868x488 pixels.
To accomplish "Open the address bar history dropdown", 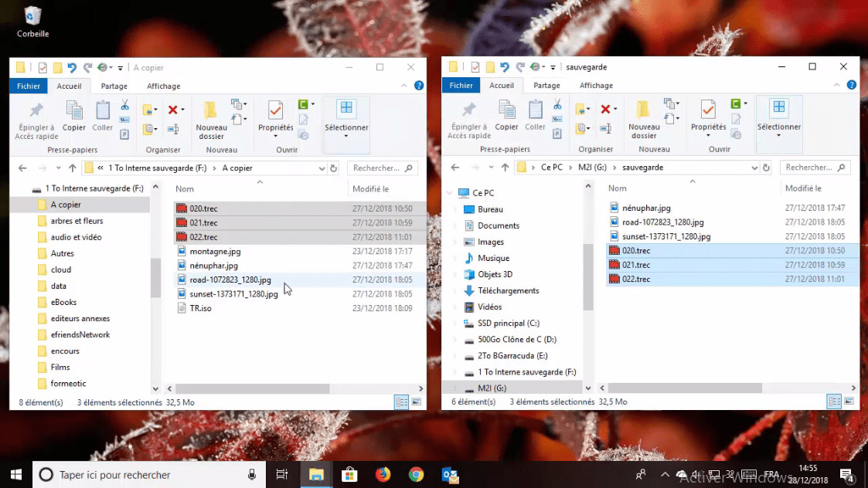I will [322, 168].
